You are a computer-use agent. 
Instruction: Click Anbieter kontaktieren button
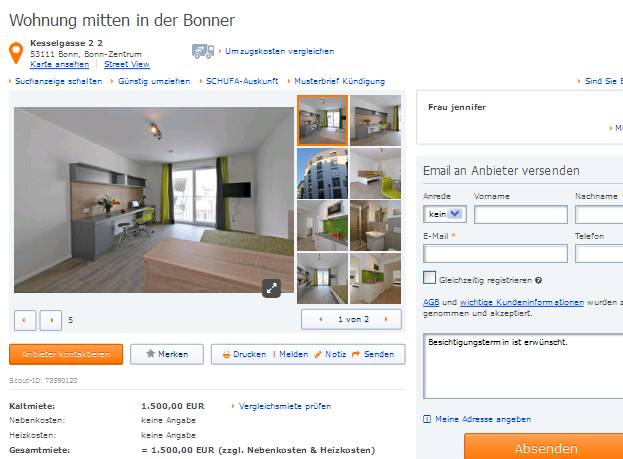pyautogui.click(x=66, y=354)
